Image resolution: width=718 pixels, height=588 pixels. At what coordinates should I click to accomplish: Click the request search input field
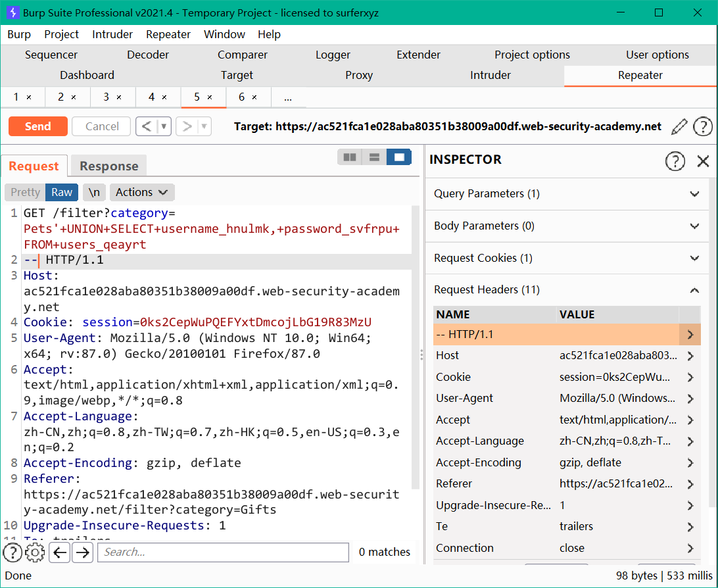223,552
